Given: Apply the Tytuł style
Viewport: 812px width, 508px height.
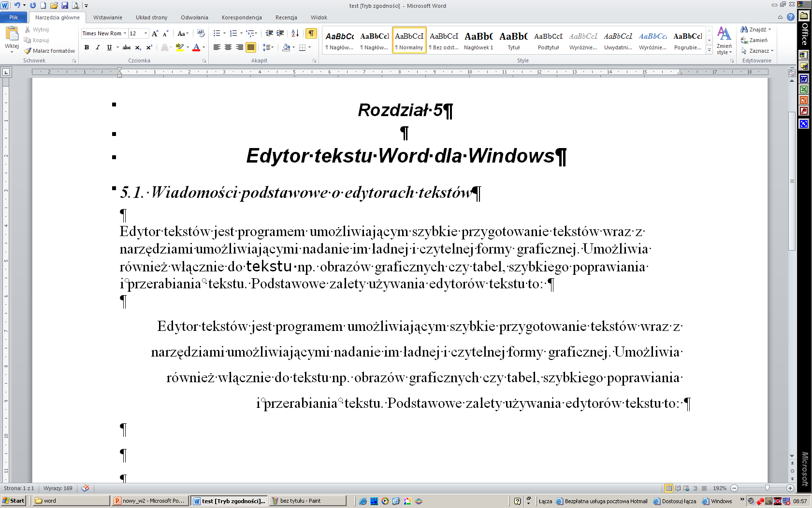Looking at the screenshot, I should point(514,41).
